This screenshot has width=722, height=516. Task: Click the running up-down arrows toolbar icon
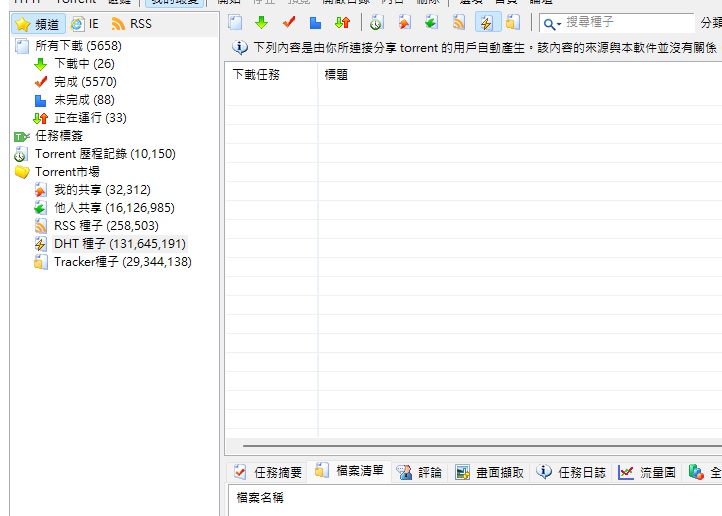(x=343, y=22)
